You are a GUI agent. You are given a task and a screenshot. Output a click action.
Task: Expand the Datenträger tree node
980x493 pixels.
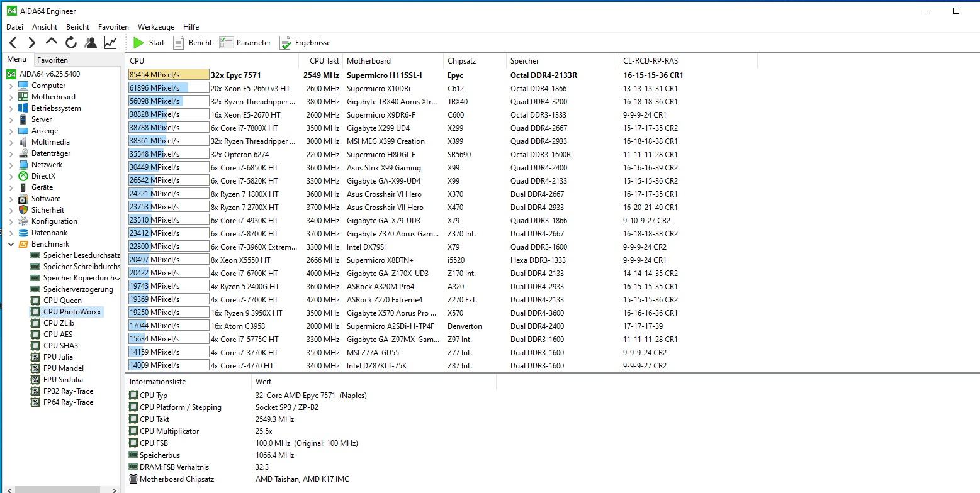click(11, 153)
